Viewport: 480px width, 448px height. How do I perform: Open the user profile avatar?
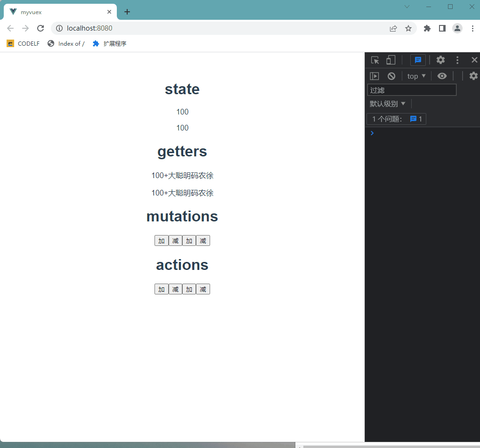click(x=457, y=28)
